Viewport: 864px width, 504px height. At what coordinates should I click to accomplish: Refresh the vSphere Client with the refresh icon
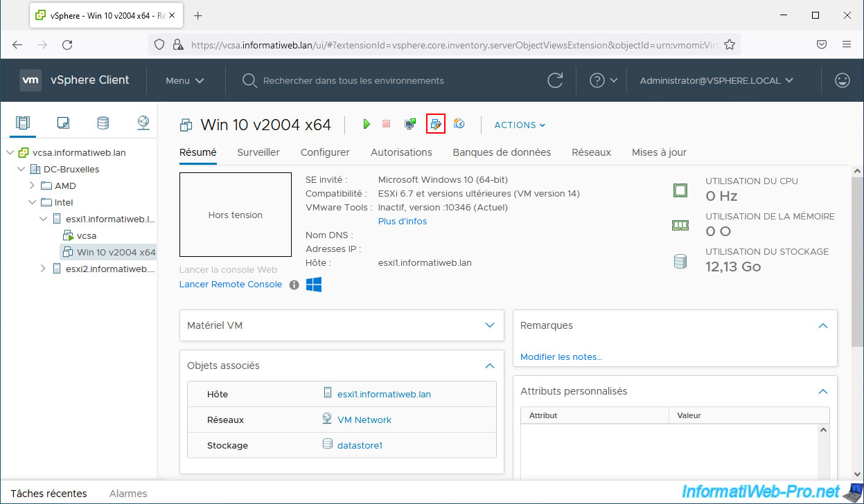coord(555,80)
